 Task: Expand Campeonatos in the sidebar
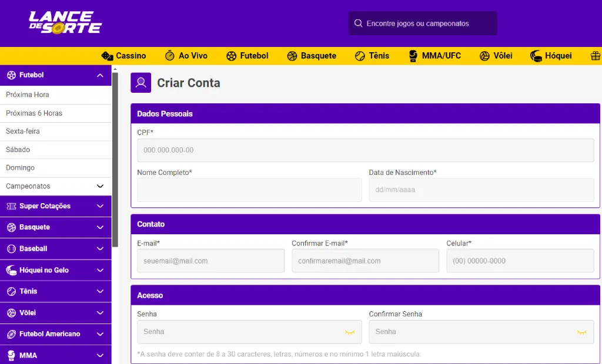(100, 186)
